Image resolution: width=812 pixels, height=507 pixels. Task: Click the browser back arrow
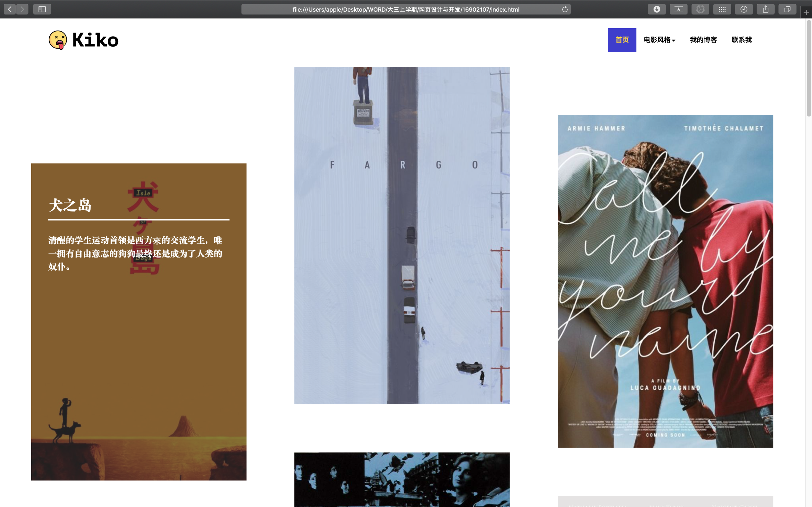point(10,9)
